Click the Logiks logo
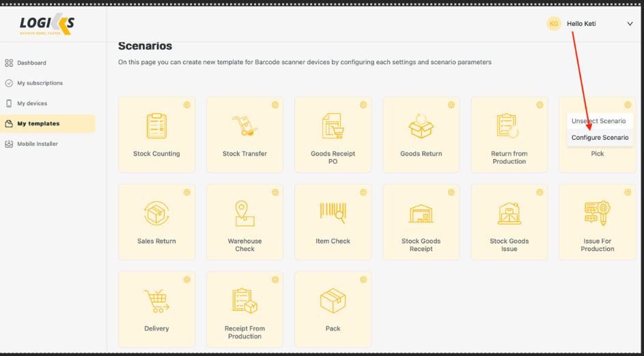 [x=46, y=25]
